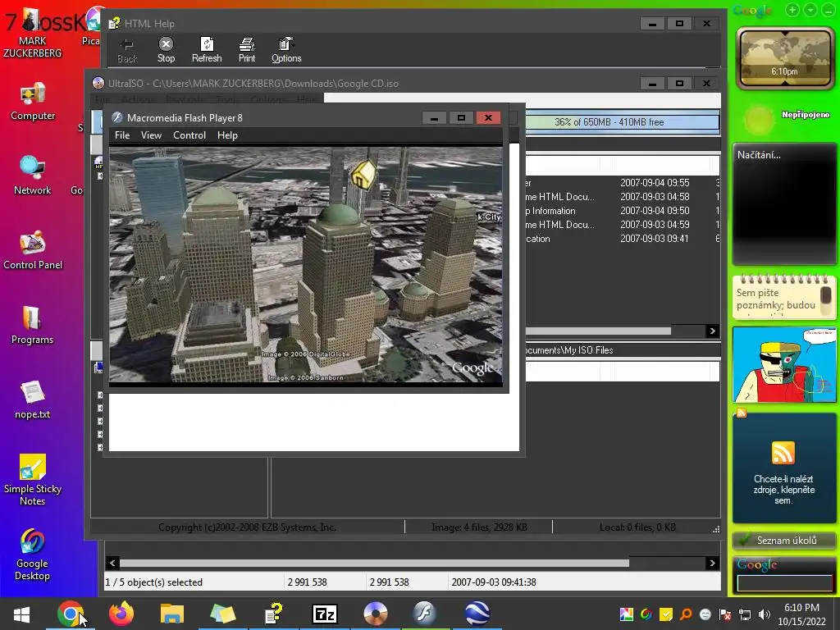Open Firefox from the taskbar

(121, 614)
